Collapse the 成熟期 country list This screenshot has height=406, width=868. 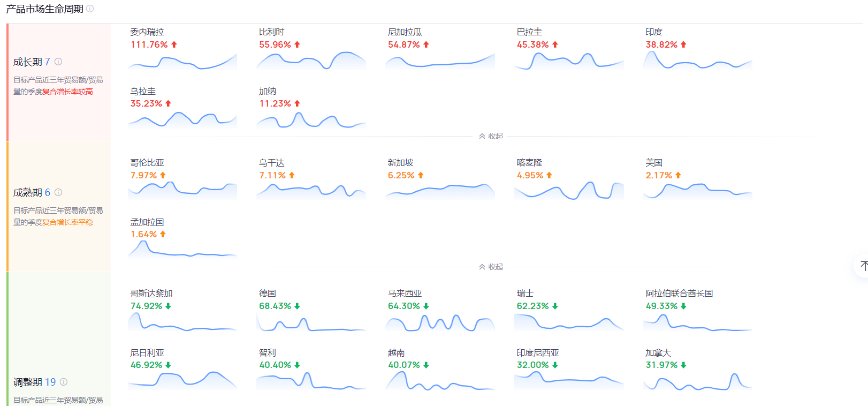click(491, 267)
